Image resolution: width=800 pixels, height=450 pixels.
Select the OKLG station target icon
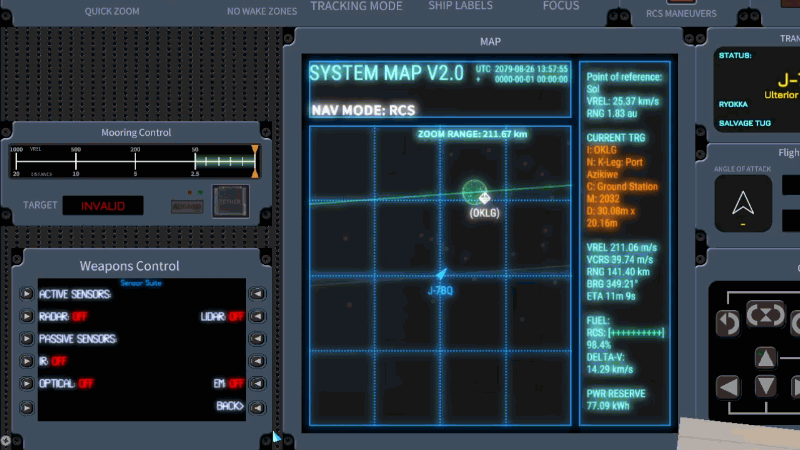tap(476, 192)
